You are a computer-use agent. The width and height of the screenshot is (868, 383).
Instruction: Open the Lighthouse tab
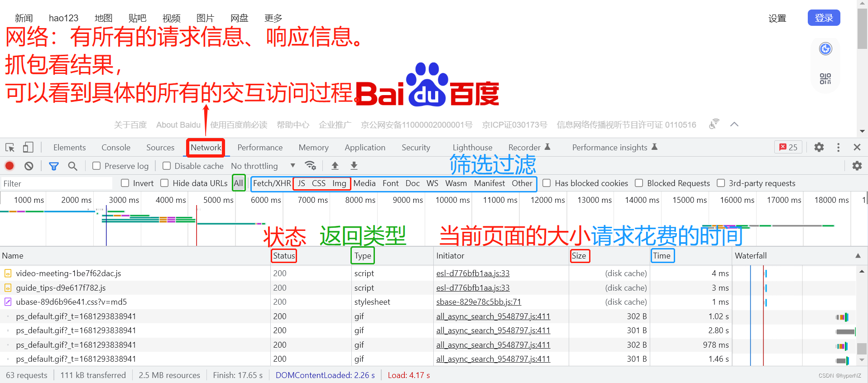(x=472, y=148)
